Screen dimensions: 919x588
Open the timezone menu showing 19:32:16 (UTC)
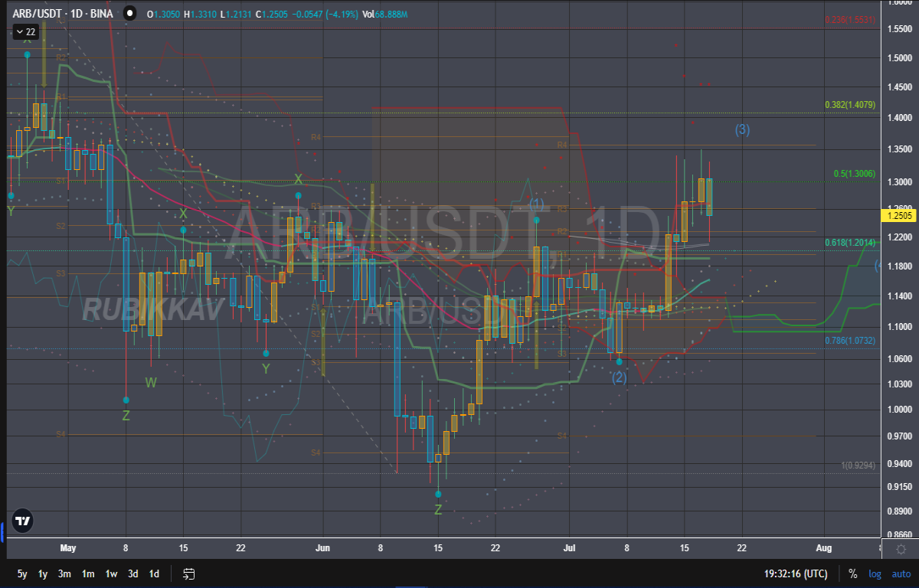(x=796, y=573)
